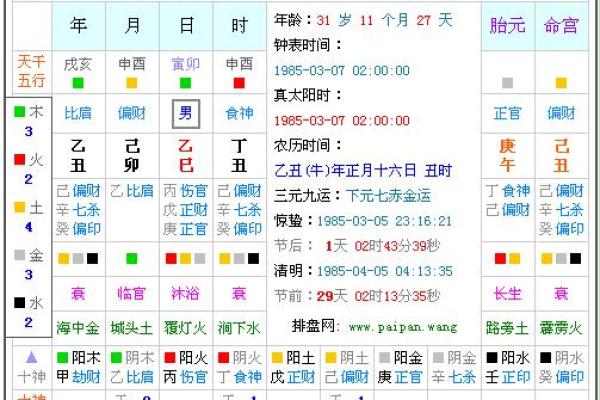The image size is (600, 400).
Task: Click the clock time 1985-03-07 02:00:00 in blue
Action: tap(342, 70)
